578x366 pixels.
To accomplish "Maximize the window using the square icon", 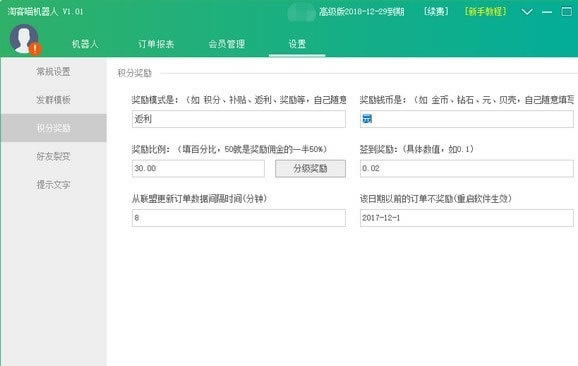I will (x=567, y=11).
